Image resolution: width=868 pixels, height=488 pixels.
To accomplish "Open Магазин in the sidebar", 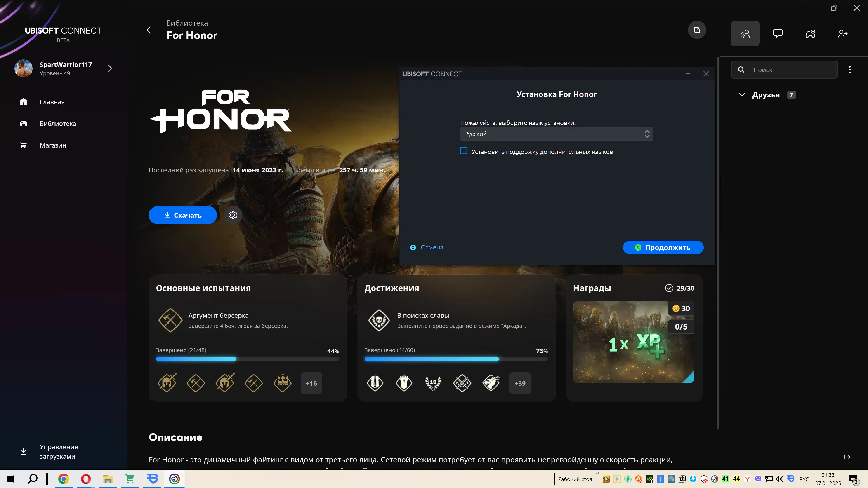I will pos(53,145).
